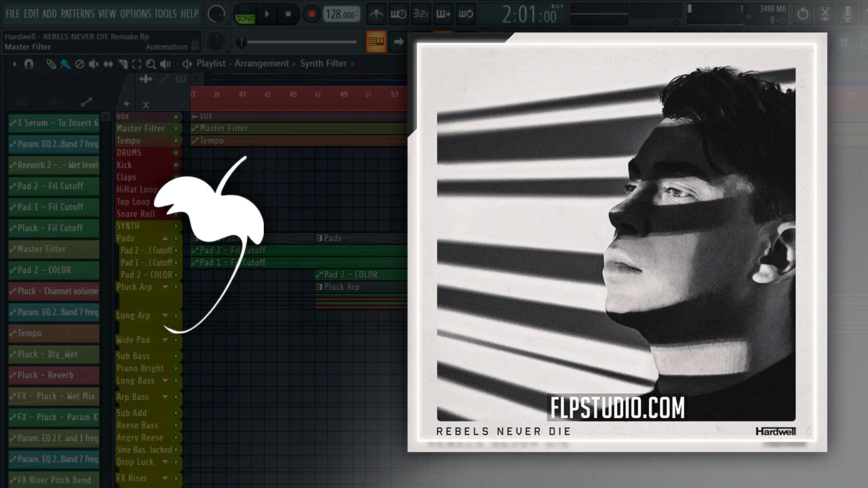
Task: Expand the Arp Bass track group
Action: tap(165, 397)
